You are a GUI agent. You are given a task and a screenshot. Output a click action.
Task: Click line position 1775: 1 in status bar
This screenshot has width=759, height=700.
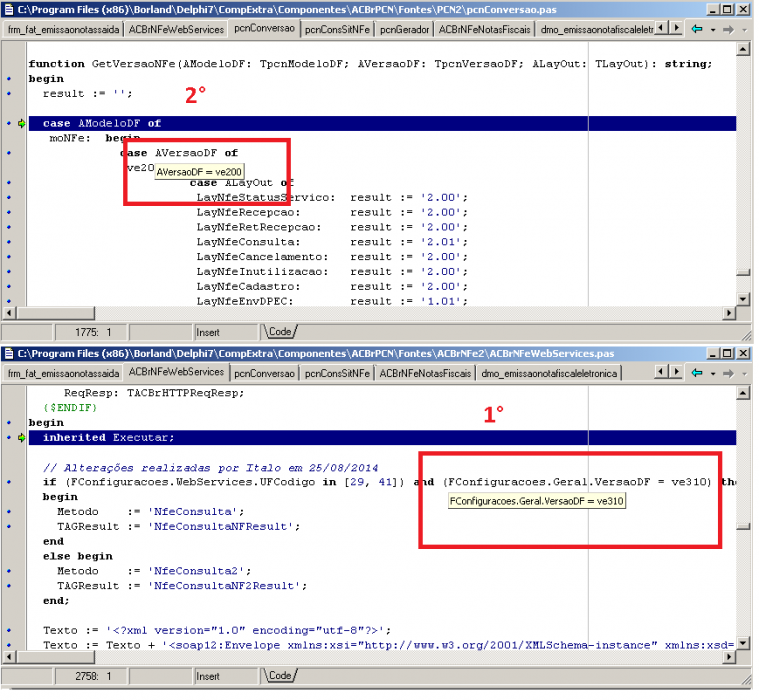pyautogui.click(x=92, y=332)
